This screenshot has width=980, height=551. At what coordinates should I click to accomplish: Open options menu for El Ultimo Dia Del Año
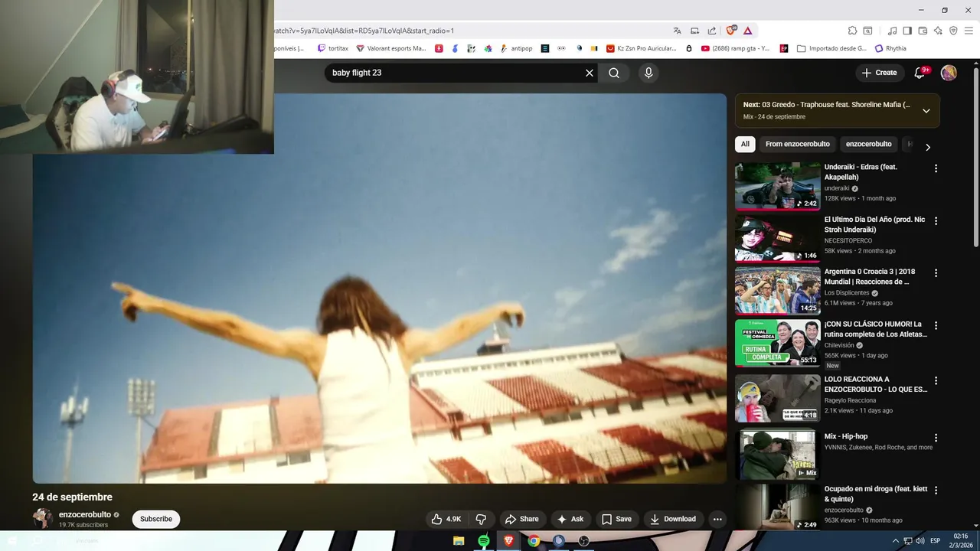pyautogui.click(x=936, y=220)
